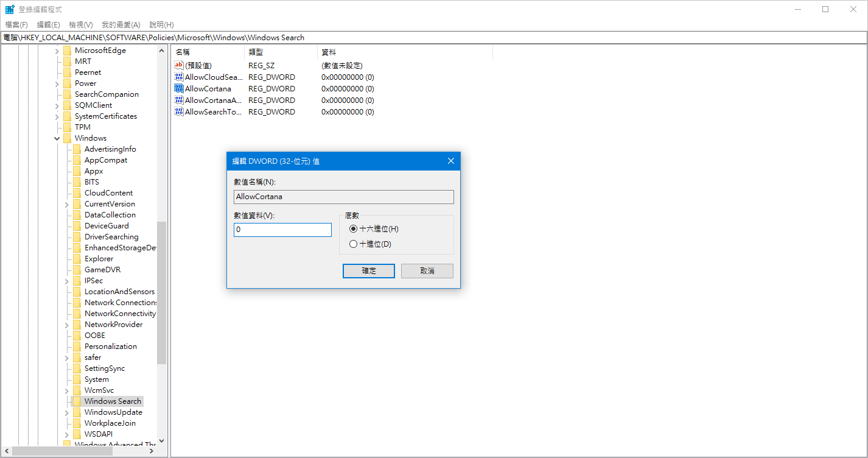
Task: Select the DriverSearching tree item
Action: pos(111,237)
